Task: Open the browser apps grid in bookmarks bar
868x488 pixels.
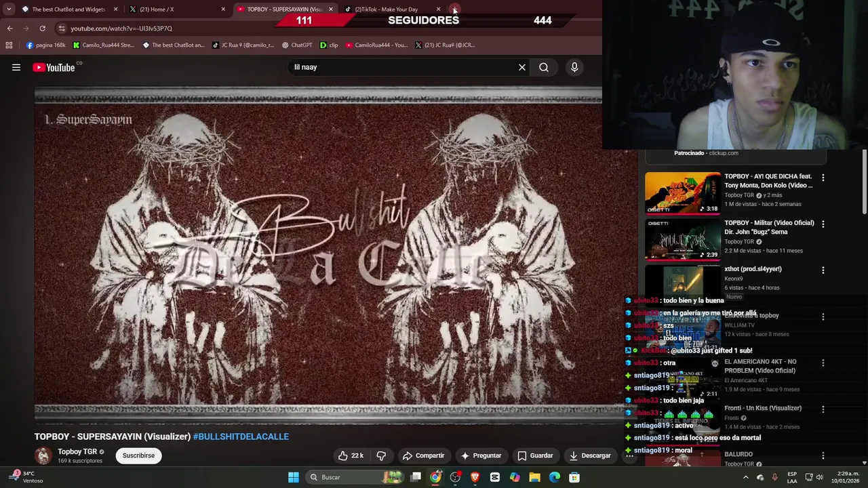Action: (9, 45)
